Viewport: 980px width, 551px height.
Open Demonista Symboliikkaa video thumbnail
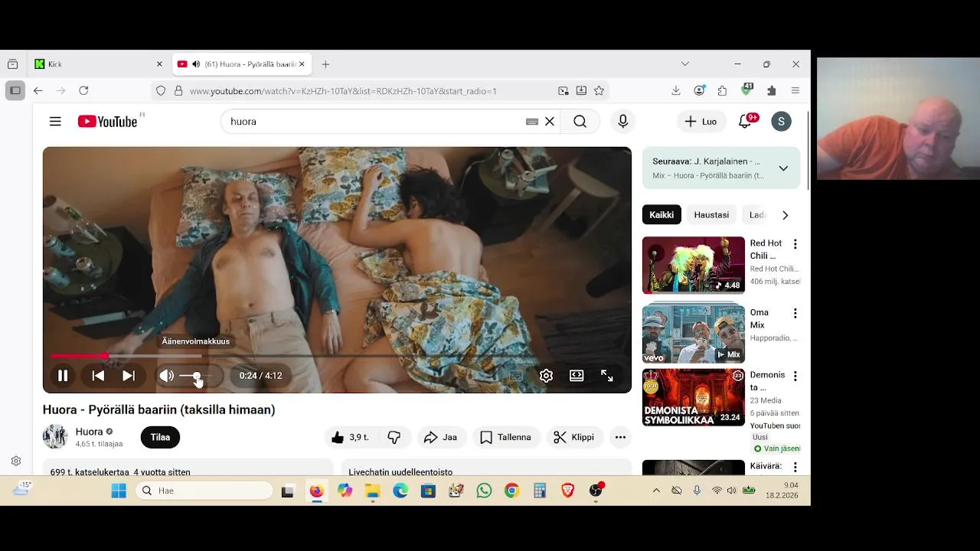point(693,397)
